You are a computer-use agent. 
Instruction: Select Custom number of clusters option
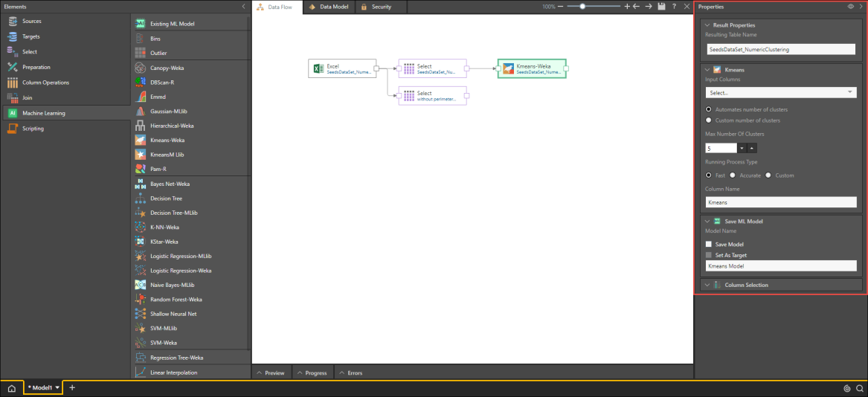pyautogui.click(x=709, y=120)
